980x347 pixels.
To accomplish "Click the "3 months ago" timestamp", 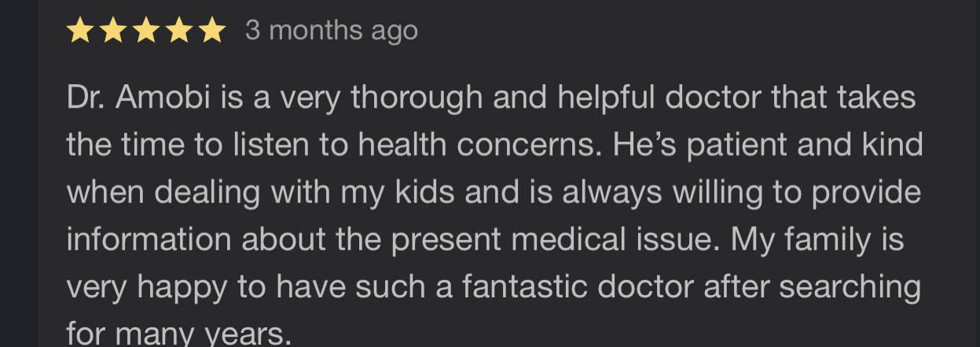I will pyautogui.click(x=331, y=31).
